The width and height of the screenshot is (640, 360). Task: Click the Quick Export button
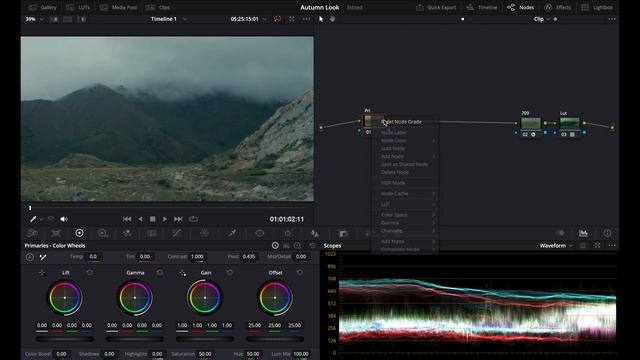coord(436,7)
